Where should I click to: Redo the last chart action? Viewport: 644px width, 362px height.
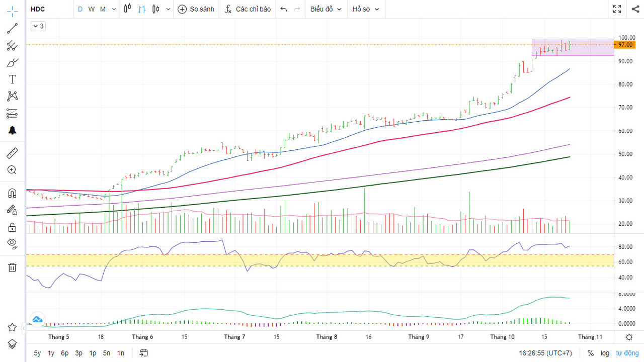297,9
